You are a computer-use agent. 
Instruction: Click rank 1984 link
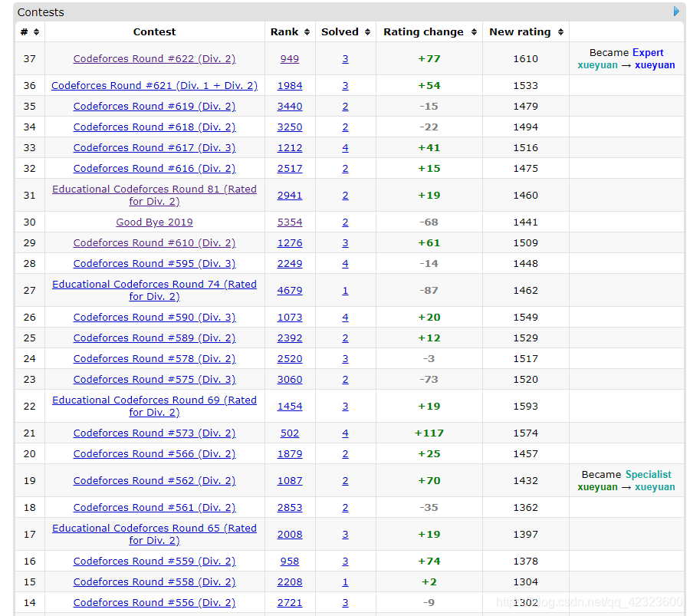(x=290, y=85)
